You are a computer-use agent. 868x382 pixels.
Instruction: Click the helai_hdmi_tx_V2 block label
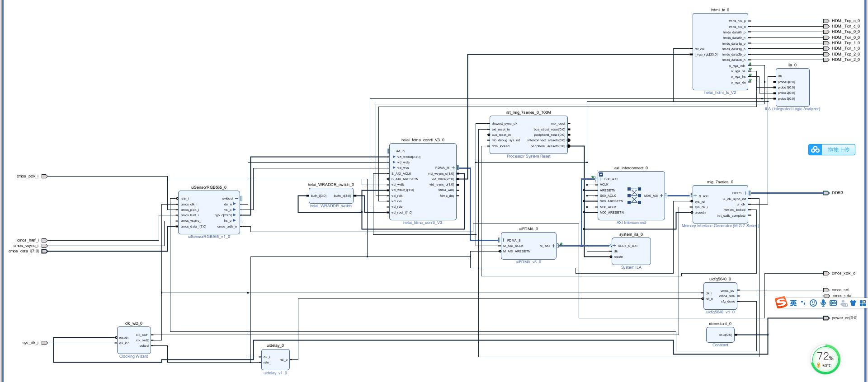[x=720, y=93]
